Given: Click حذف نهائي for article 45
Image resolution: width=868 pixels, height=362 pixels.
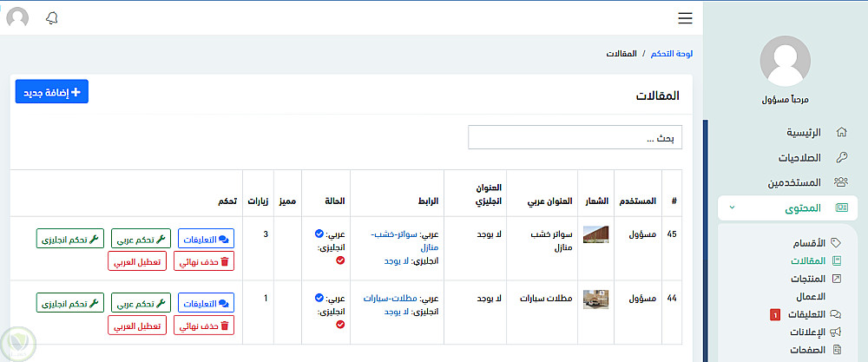Looking at the screenshot, I should tap(205, 260).
